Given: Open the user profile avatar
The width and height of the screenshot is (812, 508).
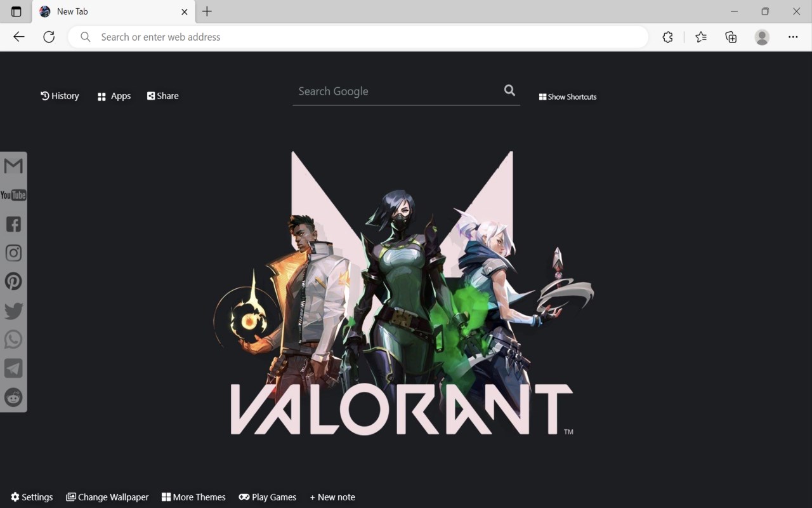Looking at the screenshot, I should pyautogui.click(x=762, y=37).
